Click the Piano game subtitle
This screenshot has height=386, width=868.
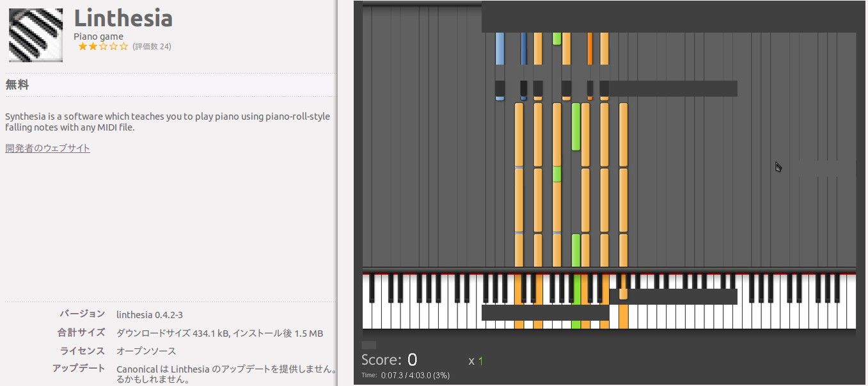coord(99,36)
